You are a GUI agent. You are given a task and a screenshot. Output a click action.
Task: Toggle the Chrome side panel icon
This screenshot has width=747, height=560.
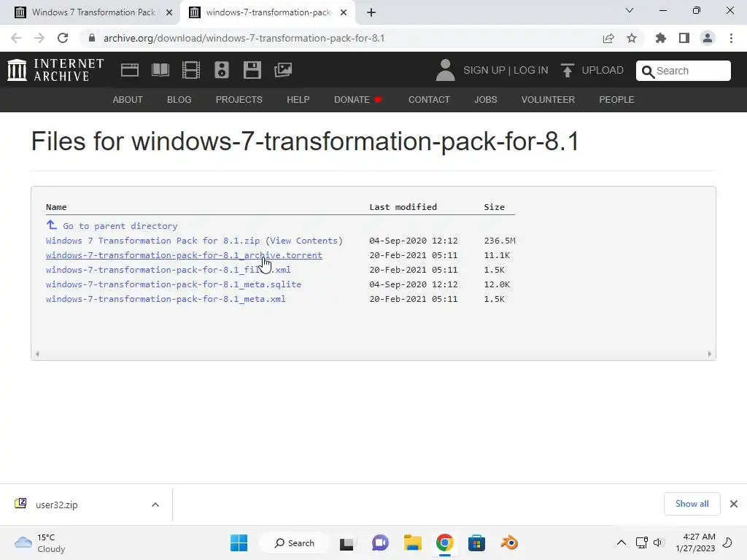click(684, 38)
